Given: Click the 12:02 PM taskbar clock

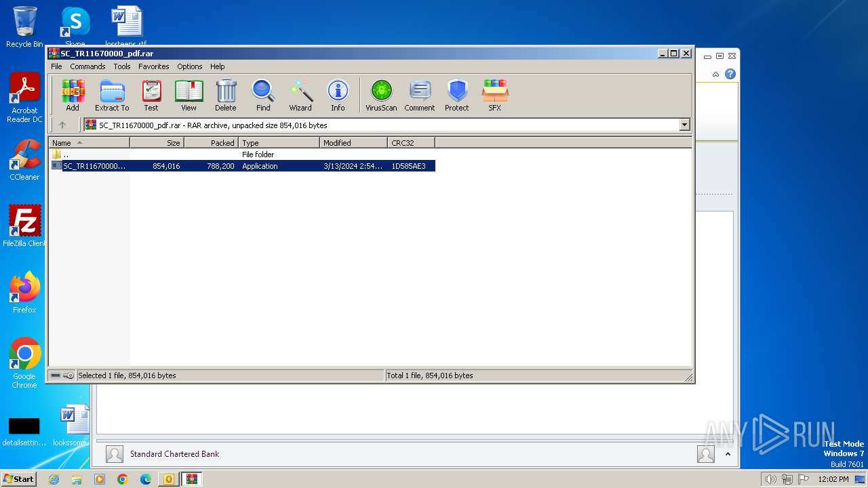Looking at the screenshot, I should 833,479.
